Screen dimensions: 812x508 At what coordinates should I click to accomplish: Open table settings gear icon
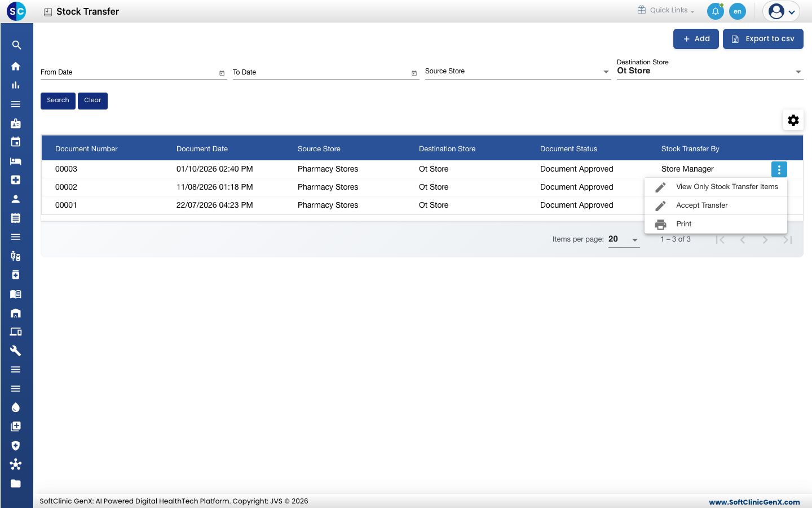(x=793, y=120)
